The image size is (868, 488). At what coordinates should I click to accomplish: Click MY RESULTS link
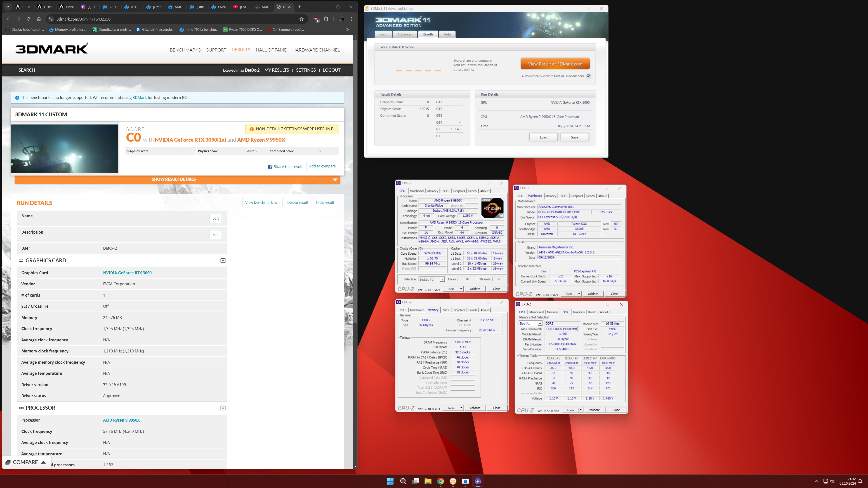click(x=277, y=70)
